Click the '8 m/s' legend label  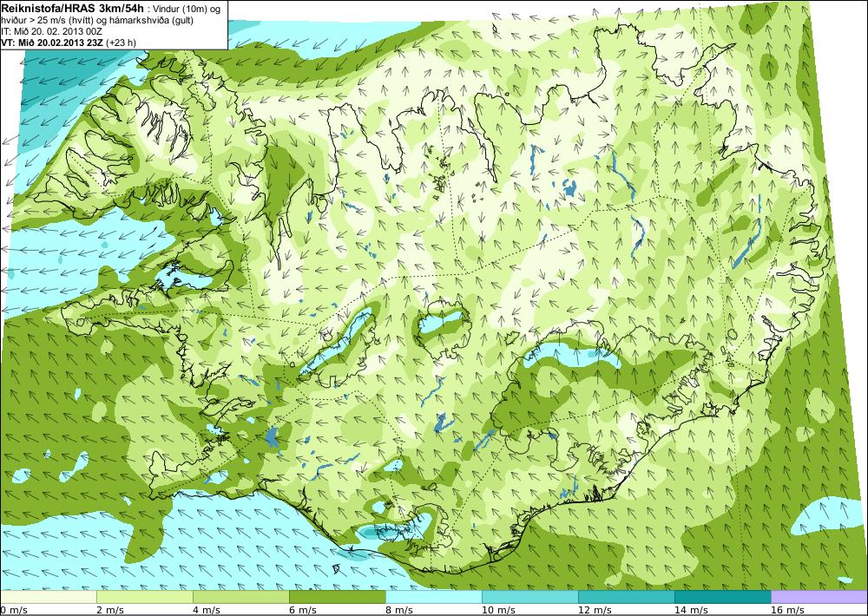[399, 610]
